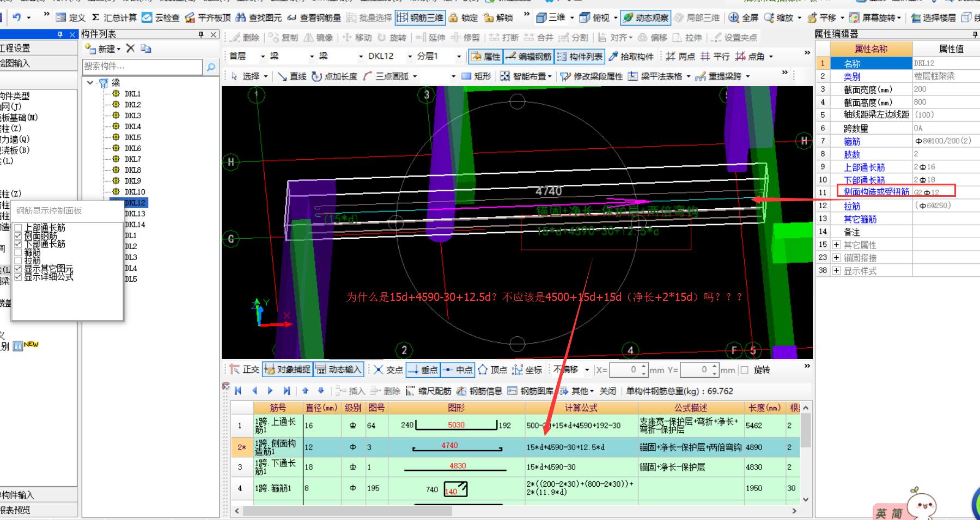Click the 属性 properties button
Screen dimensions: 980x520
click(x=486, y=56)
